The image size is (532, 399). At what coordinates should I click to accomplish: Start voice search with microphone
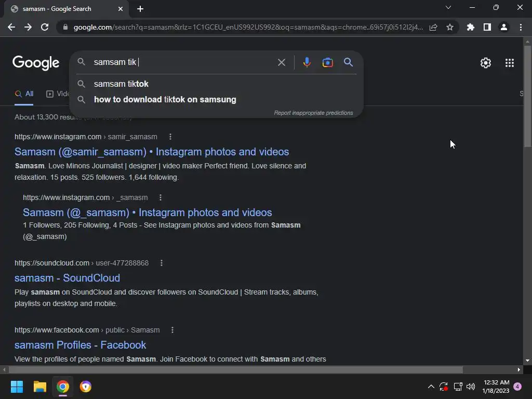coord(307,62)
